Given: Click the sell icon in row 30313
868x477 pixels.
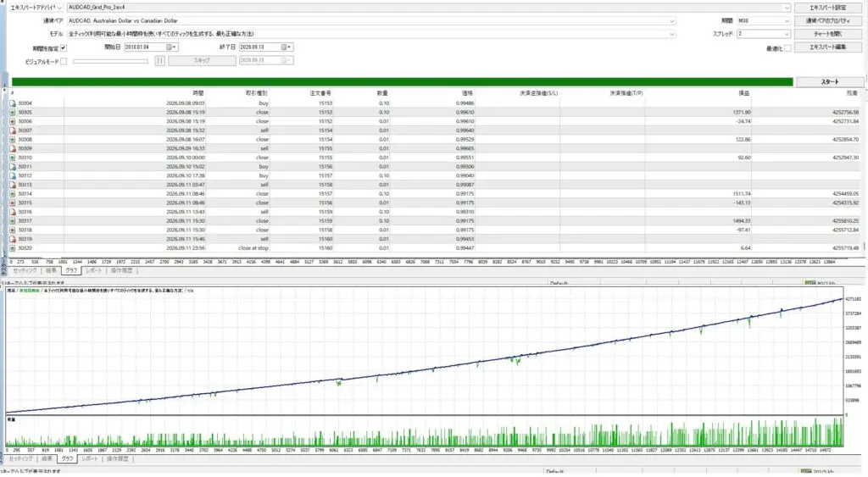Looking at the screenshot, I should coord(12,185).
